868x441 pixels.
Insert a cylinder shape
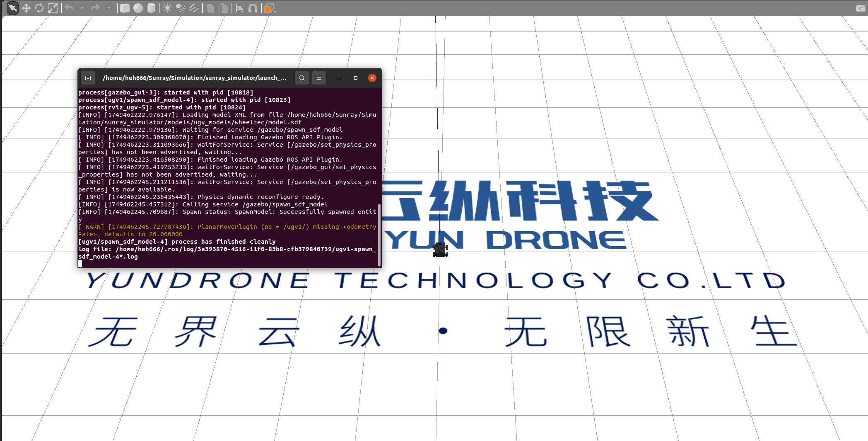click(151, 8)
